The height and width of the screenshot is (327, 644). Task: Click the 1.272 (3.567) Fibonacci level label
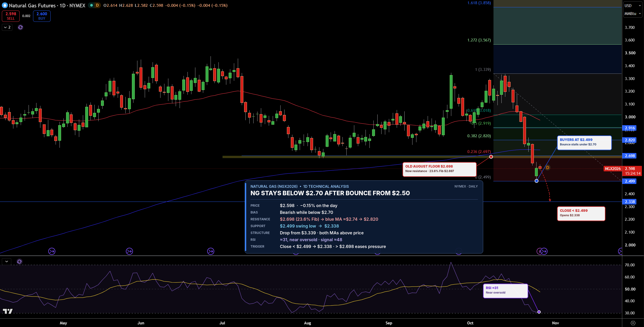[479, 40]
